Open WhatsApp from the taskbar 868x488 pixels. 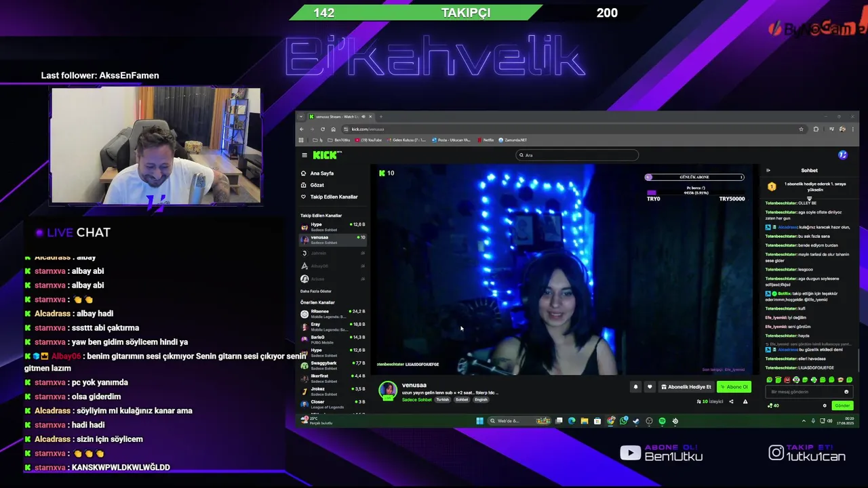623,421
